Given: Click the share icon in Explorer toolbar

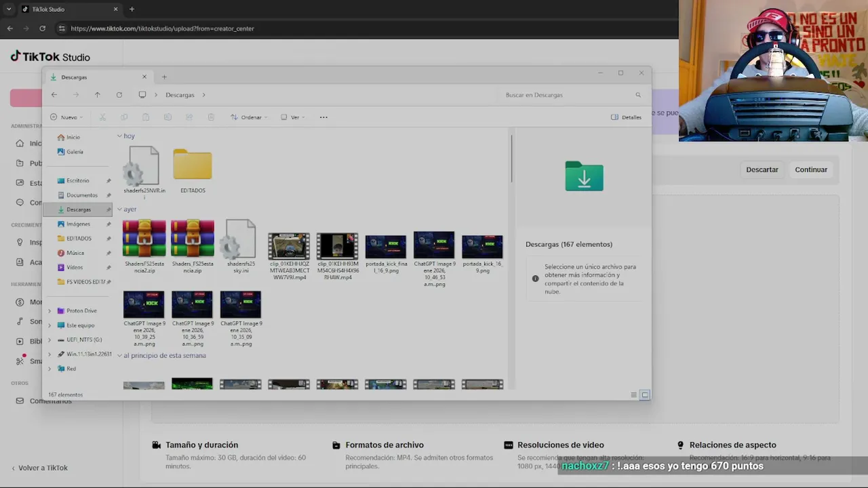Looking at the screenshot, I should pyautogui.click(x=189, y=117).
